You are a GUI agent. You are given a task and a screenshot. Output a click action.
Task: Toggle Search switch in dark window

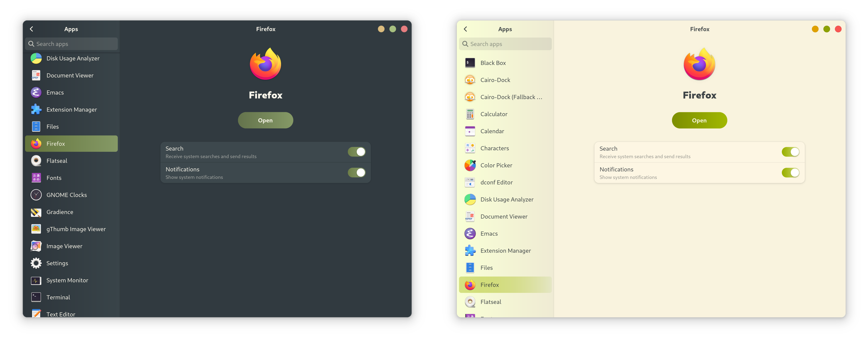point(356,152)
